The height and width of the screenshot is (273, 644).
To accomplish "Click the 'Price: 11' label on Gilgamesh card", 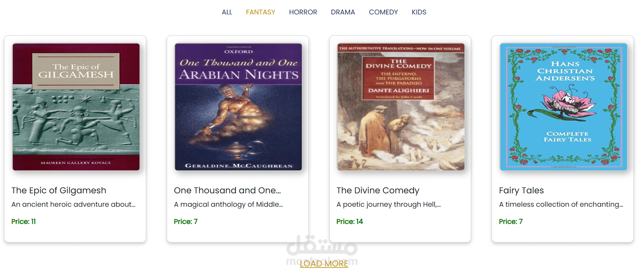I will pos(23,221).
